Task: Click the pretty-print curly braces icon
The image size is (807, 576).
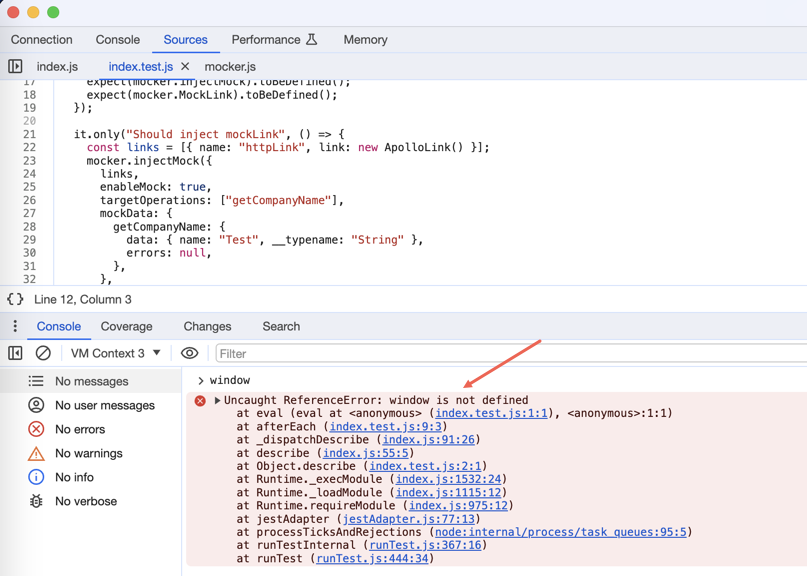Action: [x=15, y=299]
